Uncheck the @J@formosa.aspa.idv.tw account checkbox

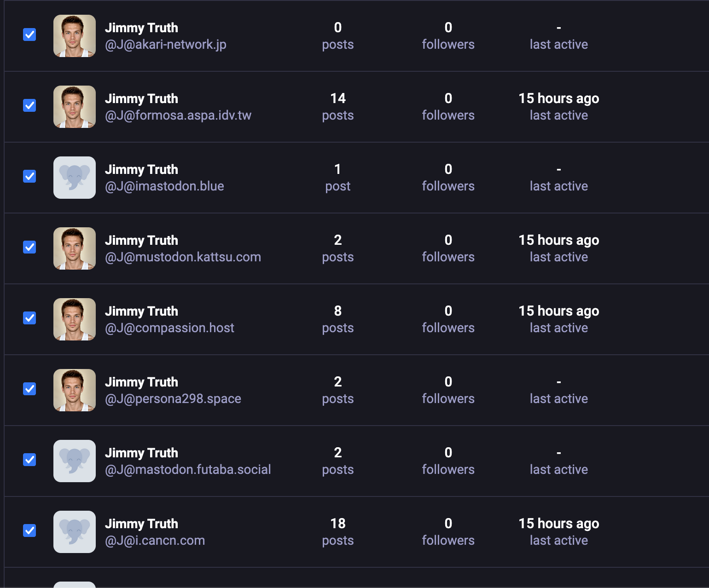pos(29,105)
